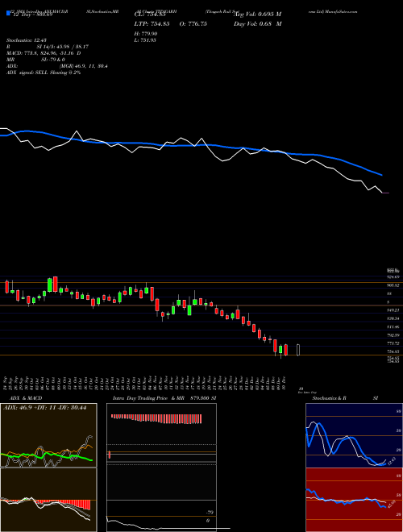Click the ADX signal: SELL text
The image size is (403, 532).
click(44, 73)
